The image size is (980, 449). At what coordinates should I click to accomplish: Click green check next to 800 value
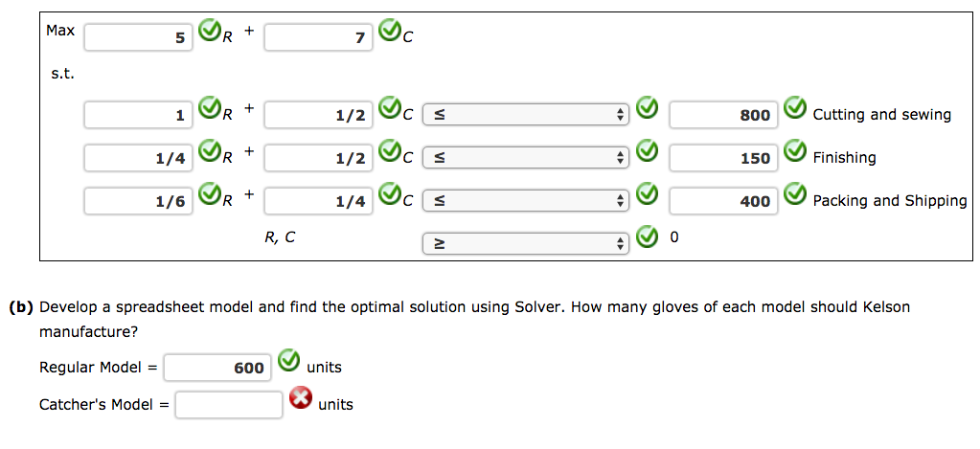795,110
